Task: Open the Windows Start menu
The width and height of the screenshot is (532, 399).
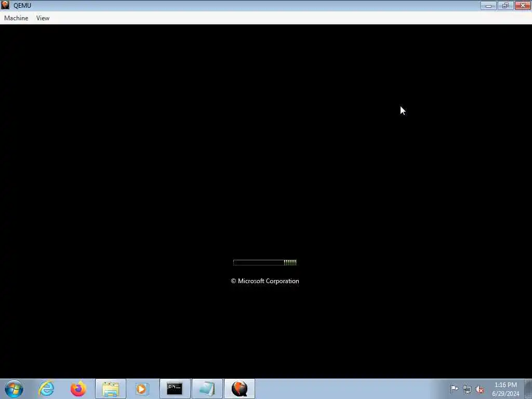Action: click(14, 389)
